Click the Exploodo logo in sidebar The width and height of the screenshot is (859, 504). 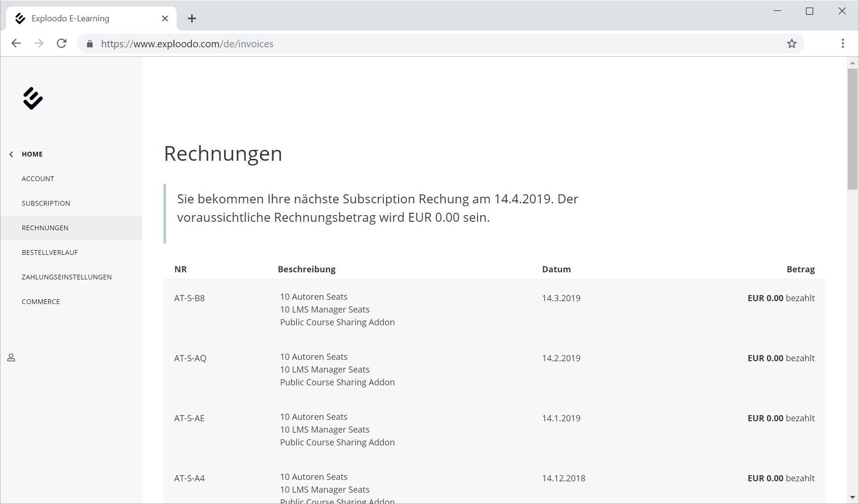[33, 98]
